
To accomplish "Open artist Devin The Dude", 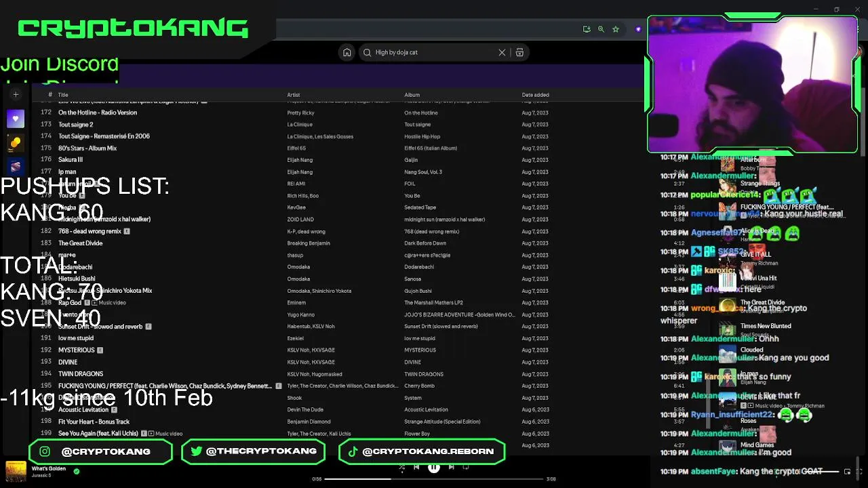I will [x=306, y=410].
